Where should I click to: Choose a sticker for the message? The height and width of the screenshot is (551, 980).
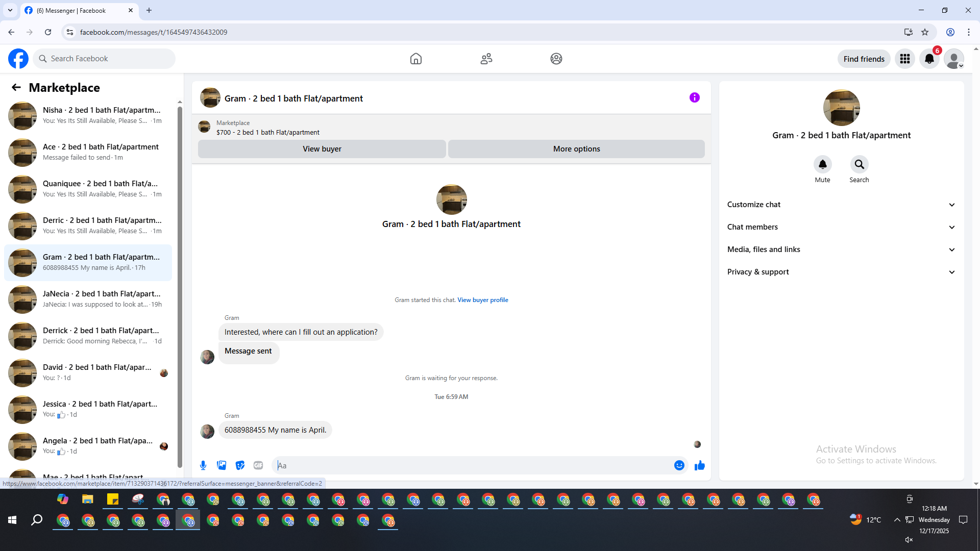pos(240,465)
